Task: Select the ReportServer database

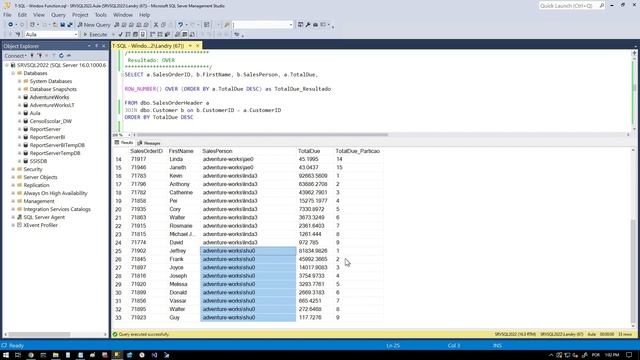Action: pyautogui.click(x=45, y=129)
